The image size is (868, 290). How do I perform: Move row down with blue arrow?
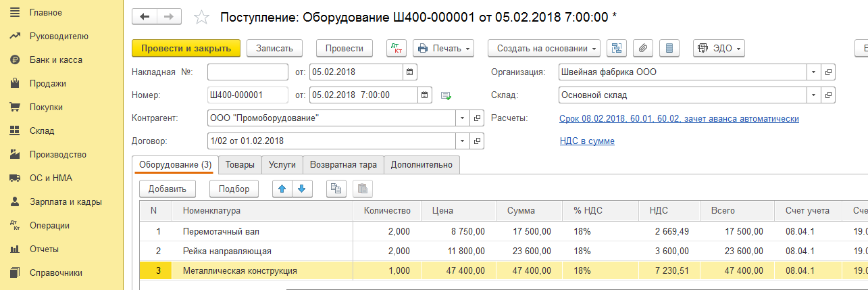[x=302, y=189]
